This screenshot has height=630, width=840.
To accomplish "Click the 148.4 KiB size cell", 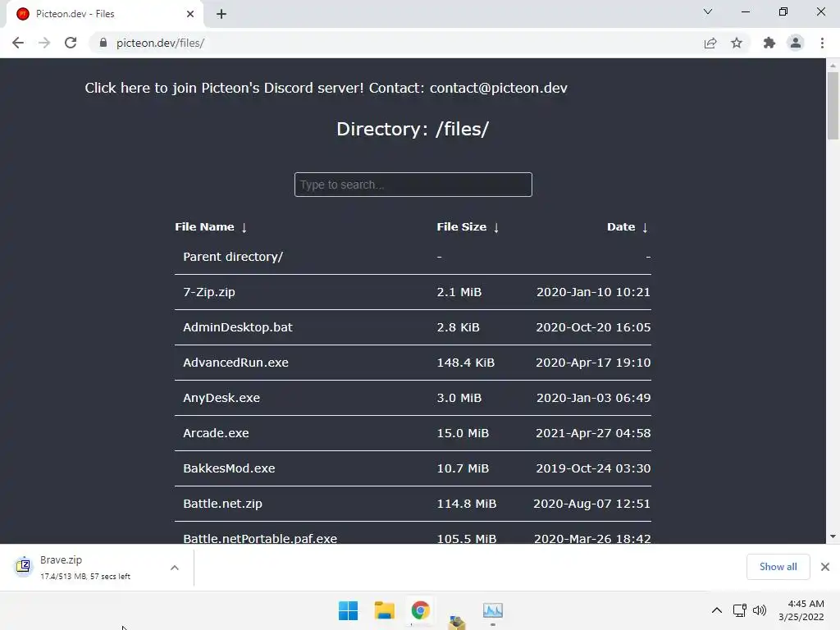I will click(466, 363).
